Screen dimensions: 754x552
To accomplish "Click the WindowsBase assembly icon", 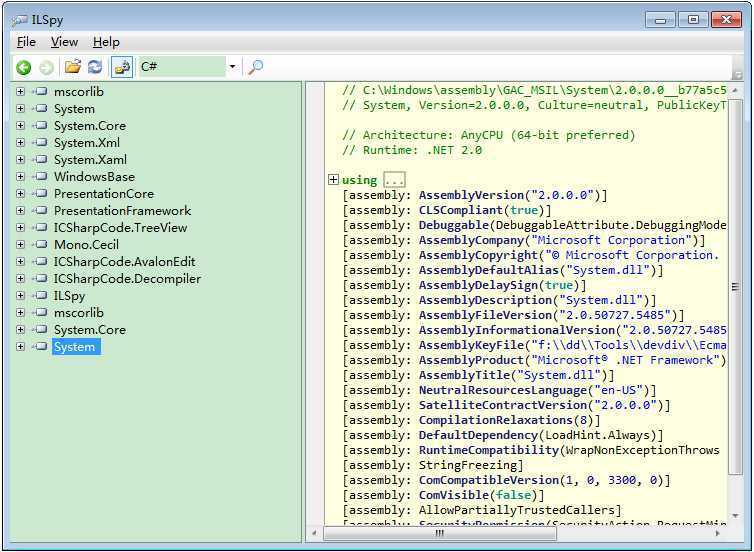I will coord(41,176).
